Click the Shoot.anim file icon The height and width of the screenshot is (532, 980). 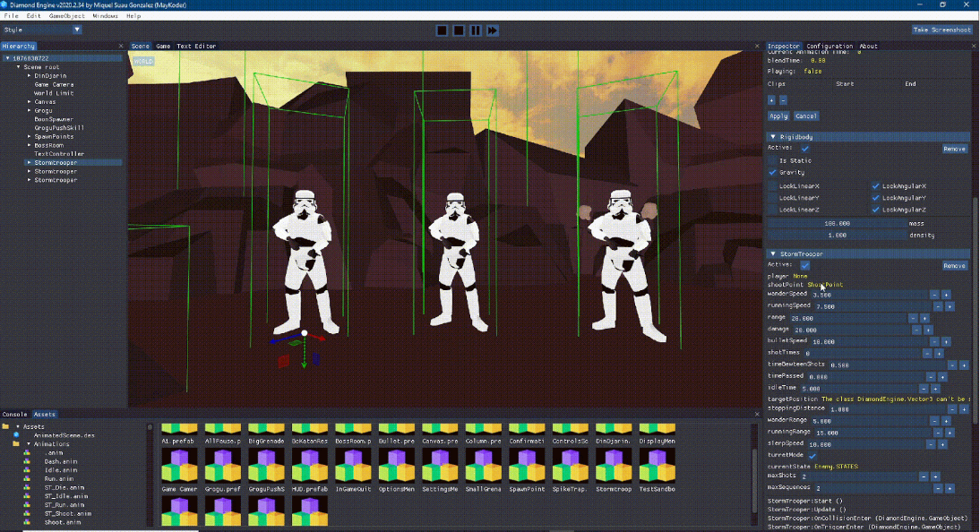click(x=27, y=522)
